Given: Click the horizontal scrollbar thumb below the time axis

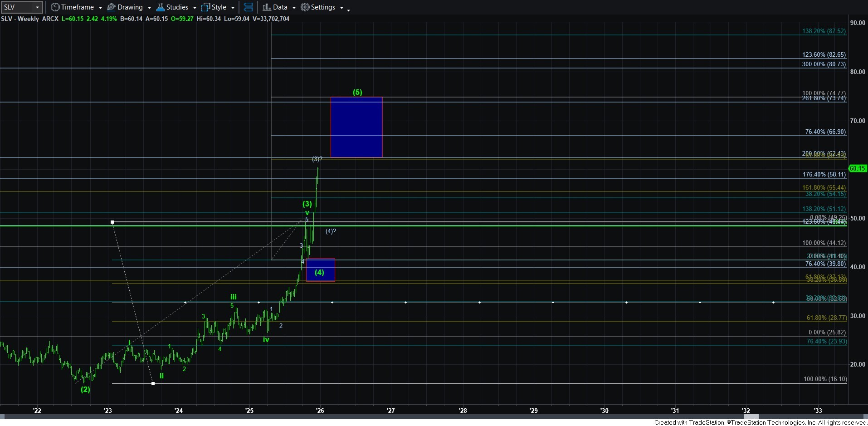Looking at the screenshot, I should click(x=751, y=416).
